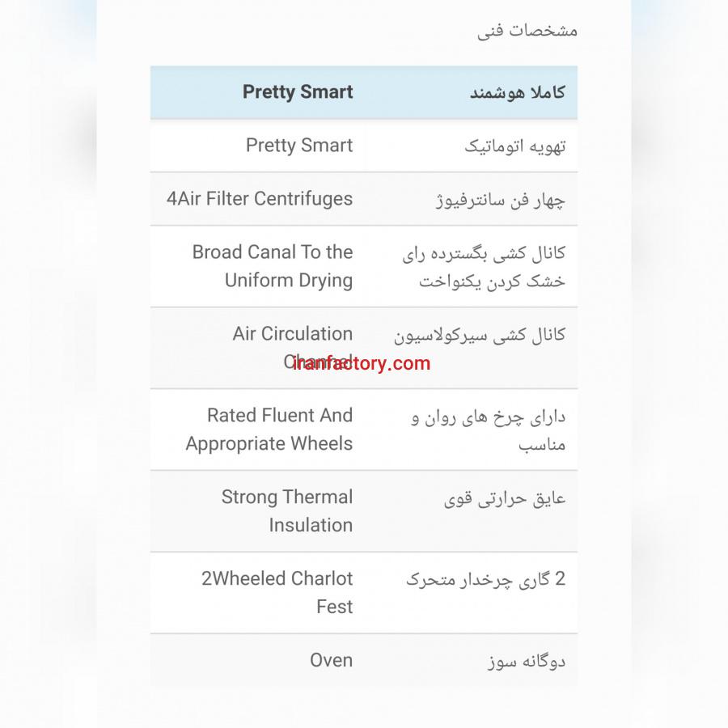Screen dimensions: 728x728
Task: Select the کانال کشی سیرکولاسیون cell
Action: pos(480,336)
